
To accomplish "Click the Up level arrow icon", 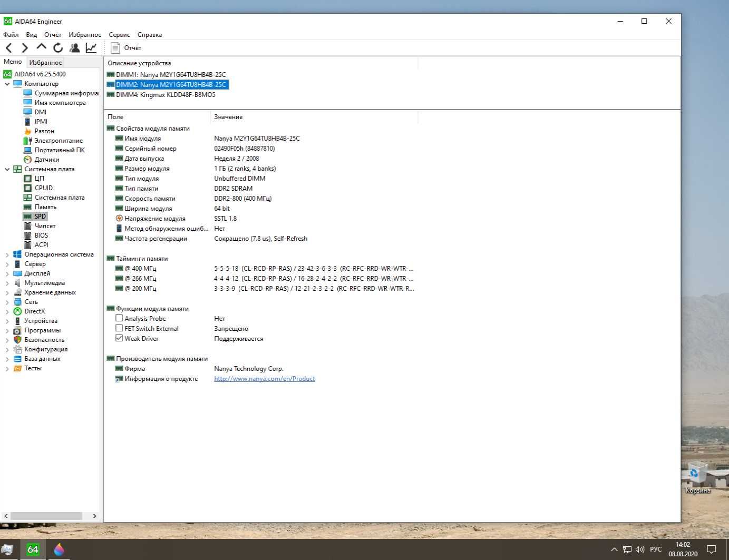I will (x=41, y=47).
